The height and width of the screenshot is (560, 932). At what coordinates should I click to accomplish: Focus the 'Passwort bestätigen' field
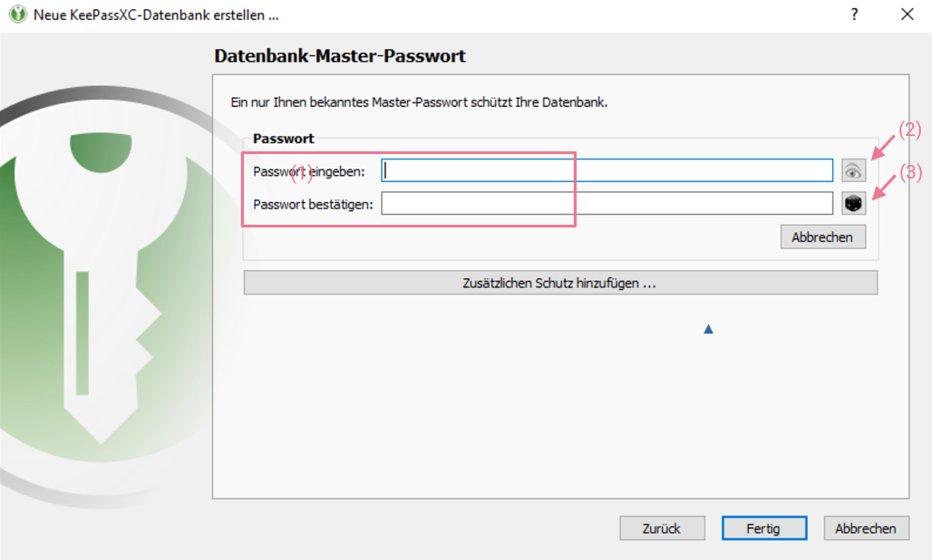pos(607,204)
